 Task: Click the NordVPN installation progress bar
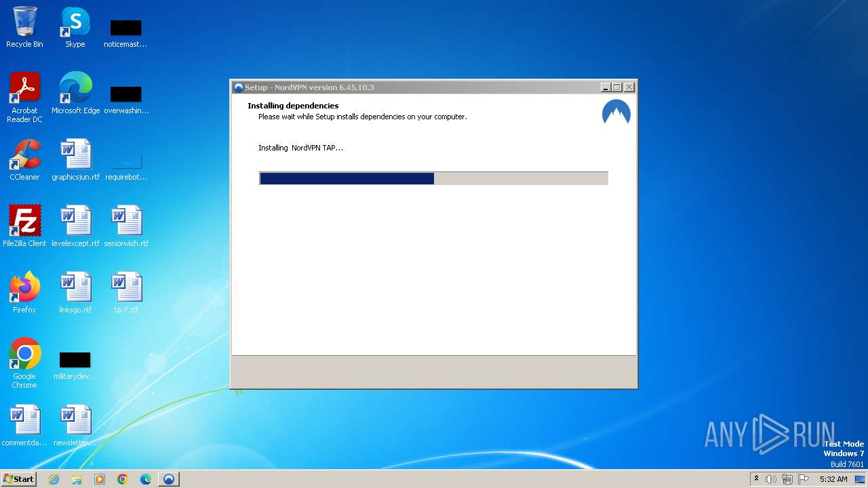click(x=433, y=178)
